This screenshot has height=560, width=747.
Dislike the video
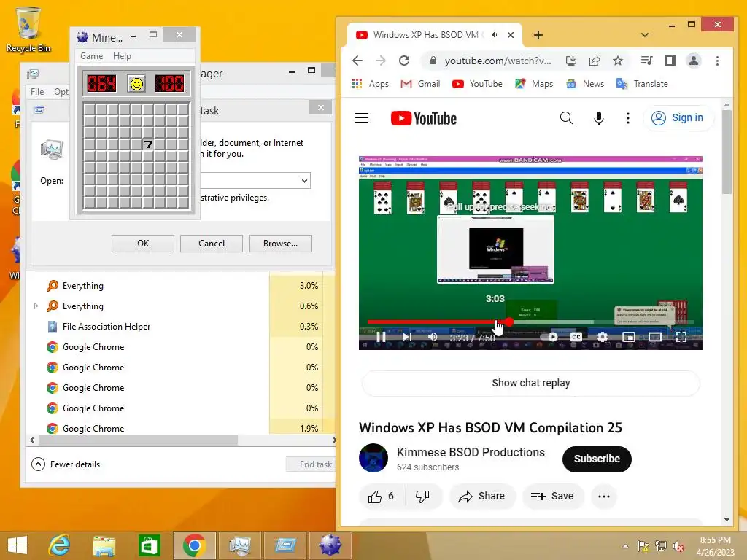(x=422, y=496)
